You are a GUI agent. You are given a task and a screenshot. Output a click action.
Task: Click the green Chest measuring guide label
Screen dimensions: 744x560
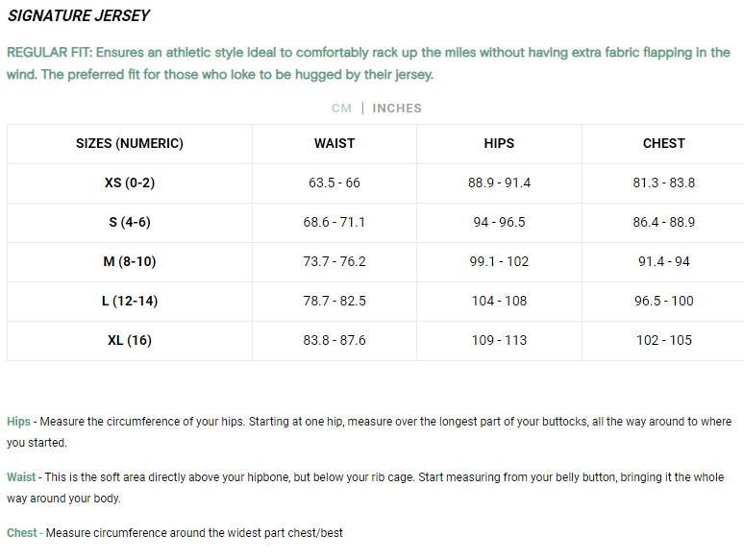click(22, 533)
